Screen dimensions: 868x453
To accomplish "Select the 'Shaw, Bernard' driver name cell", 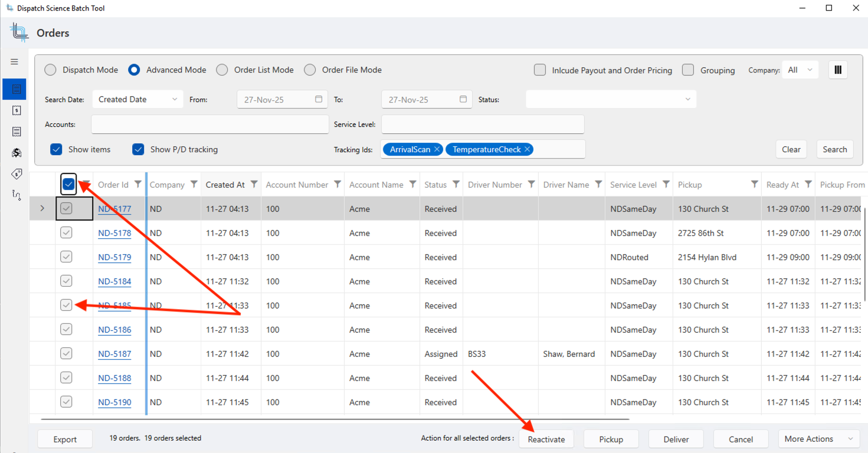I will coord(571,354).
